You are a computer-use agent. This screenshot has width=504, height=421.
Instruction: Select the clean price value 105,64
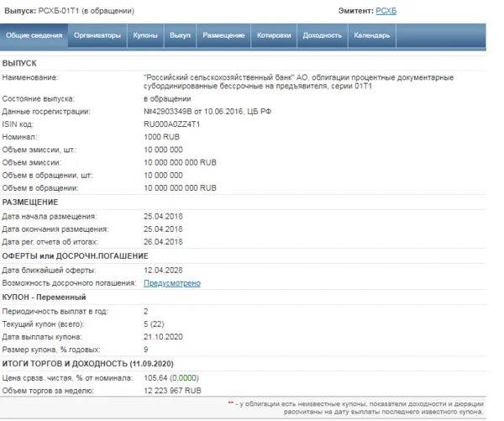point(155,378)
